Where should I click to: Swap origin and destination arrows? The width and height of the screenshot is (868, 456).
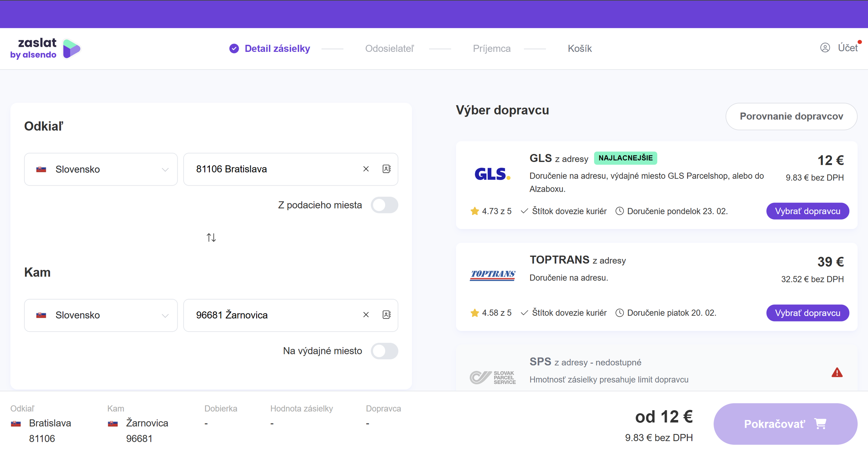211,237
